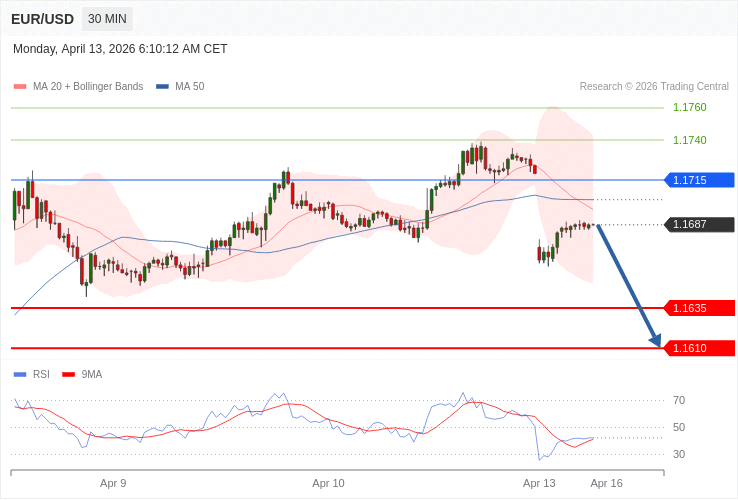Click the Apr 13 date axis label
Viewport: 738px width, 500px height.
tap(539, 483)
